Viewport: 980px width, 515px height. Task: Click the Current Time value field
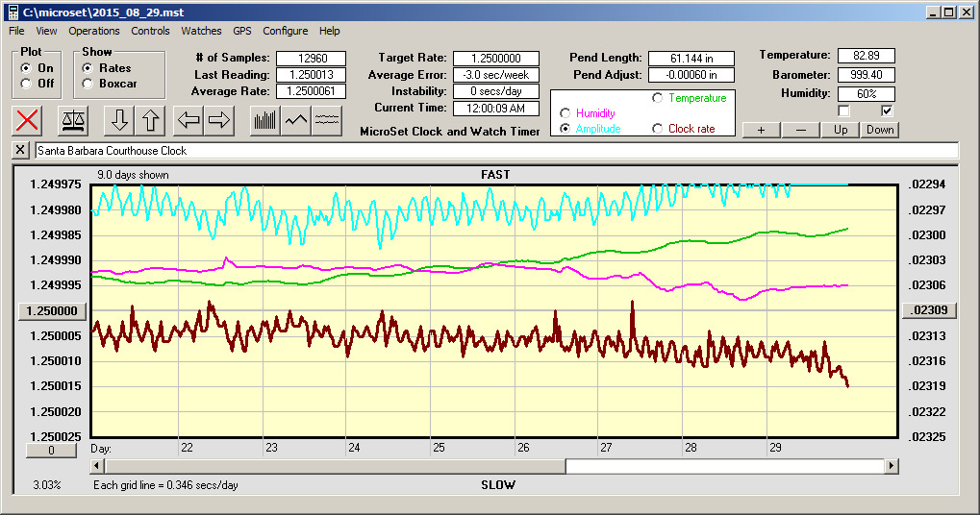tap(496, 108)
